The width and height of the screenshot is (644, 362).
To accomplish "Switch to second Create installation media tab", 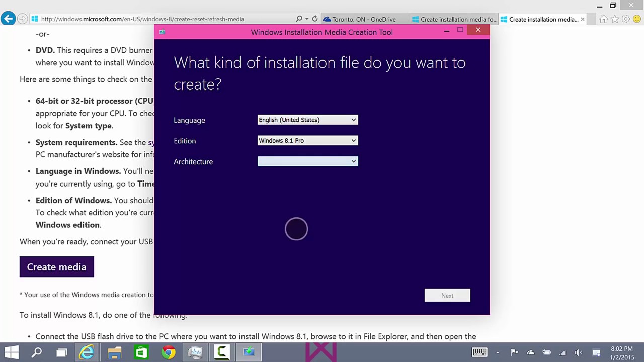I will [x=454, y=19].
